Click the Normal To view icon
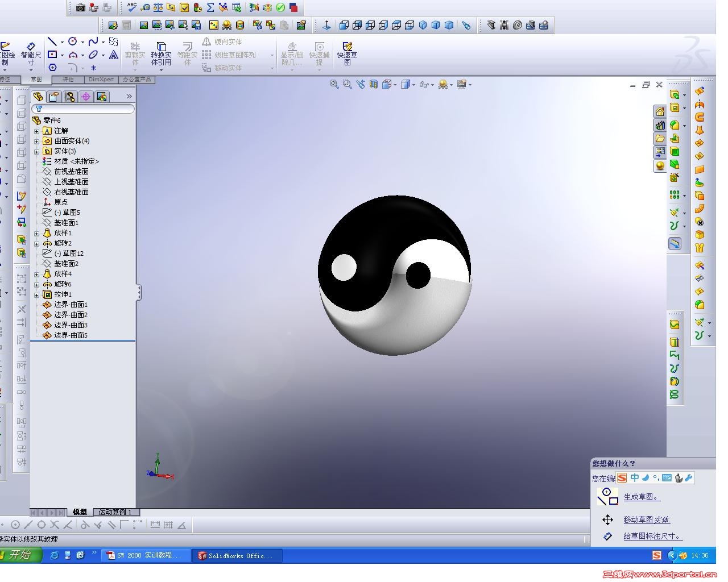 (x=326, y=25)
